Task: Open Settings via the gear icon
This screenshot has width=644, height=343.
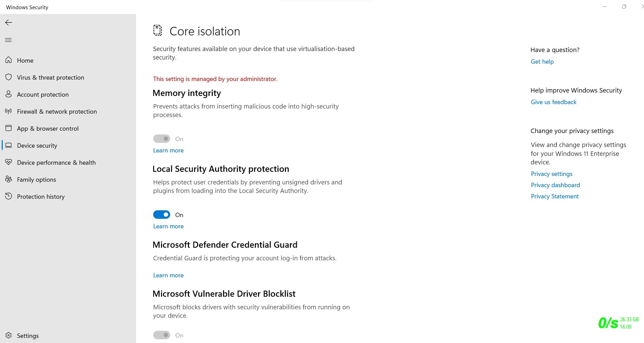Action: [x=9, y=336]
